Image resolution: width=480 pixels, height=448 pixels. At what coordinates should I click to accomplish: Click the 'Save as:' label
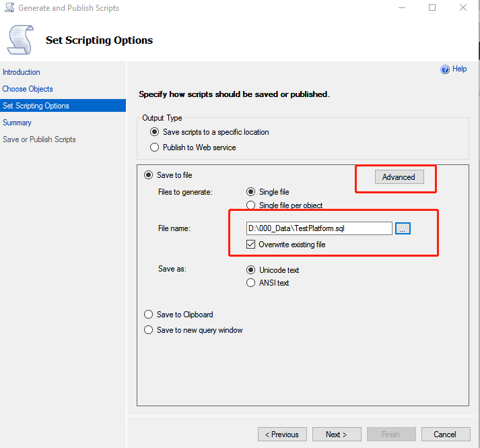pyautogui.click(x=172, y=269)
